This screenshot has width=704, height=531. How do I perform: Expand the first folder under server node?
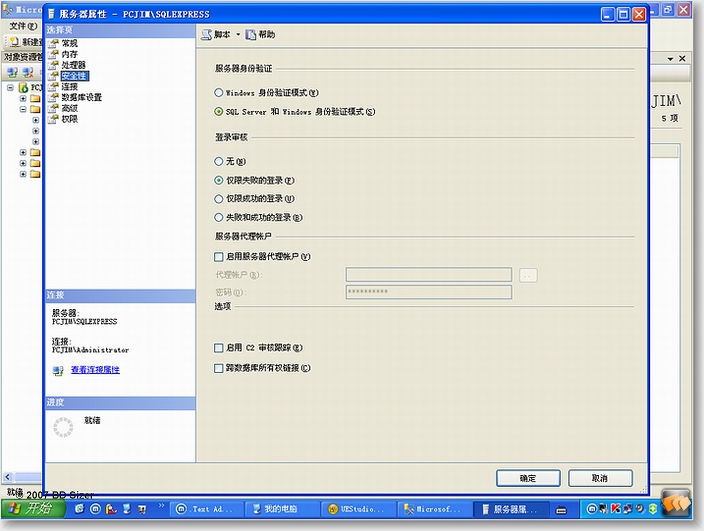click(23, 98)
